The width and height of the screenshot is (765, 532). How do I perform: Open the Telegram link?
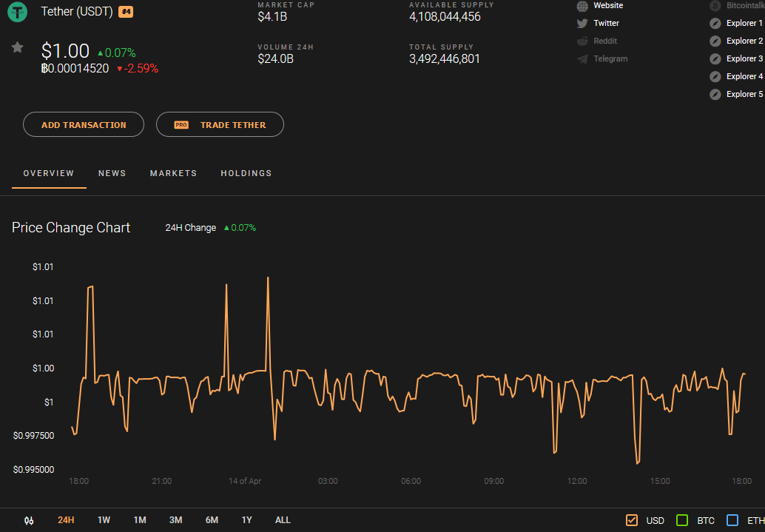611,58
